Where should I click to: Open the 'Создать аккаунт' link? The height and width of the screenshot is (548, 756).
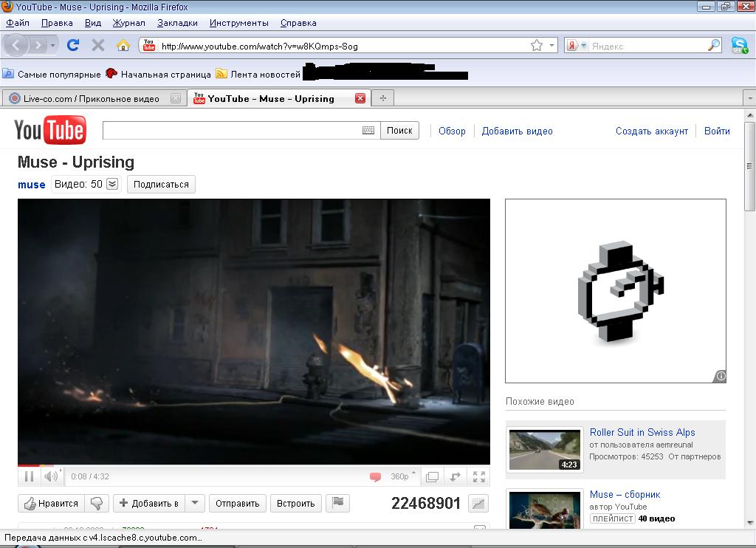[x=651, y=131]
